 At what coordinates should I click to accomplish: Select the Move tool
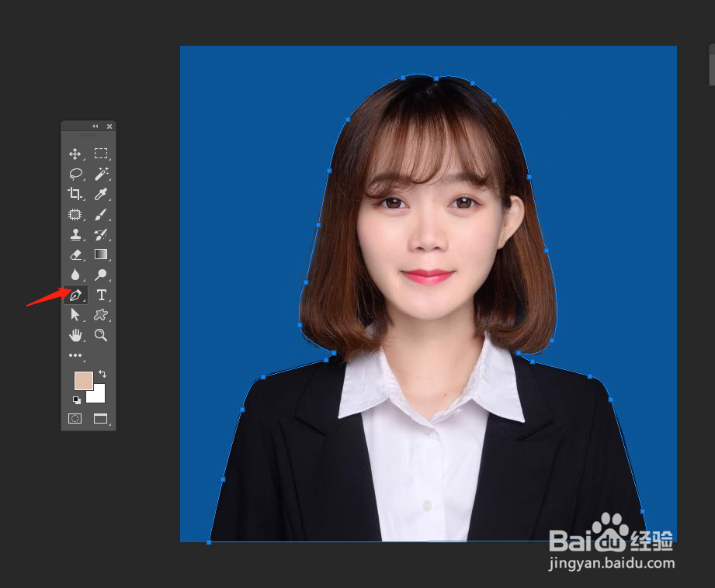tap(75, 154)
